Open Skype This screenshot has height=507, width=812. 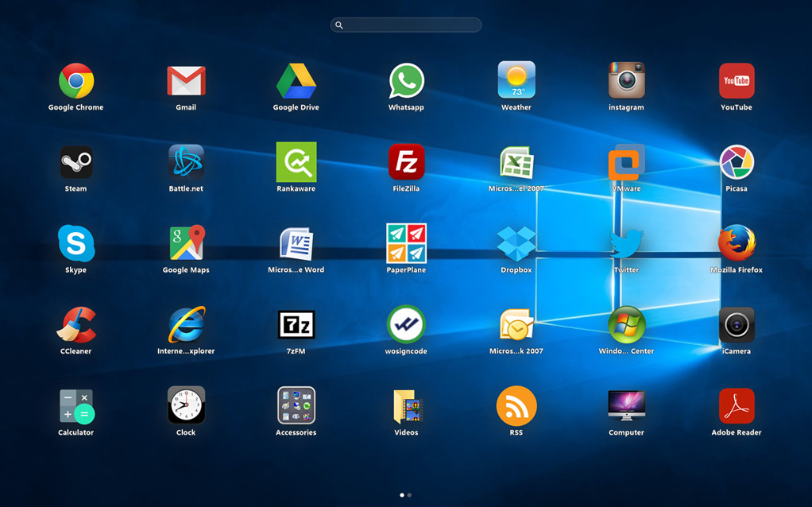(x=76, y=243)
